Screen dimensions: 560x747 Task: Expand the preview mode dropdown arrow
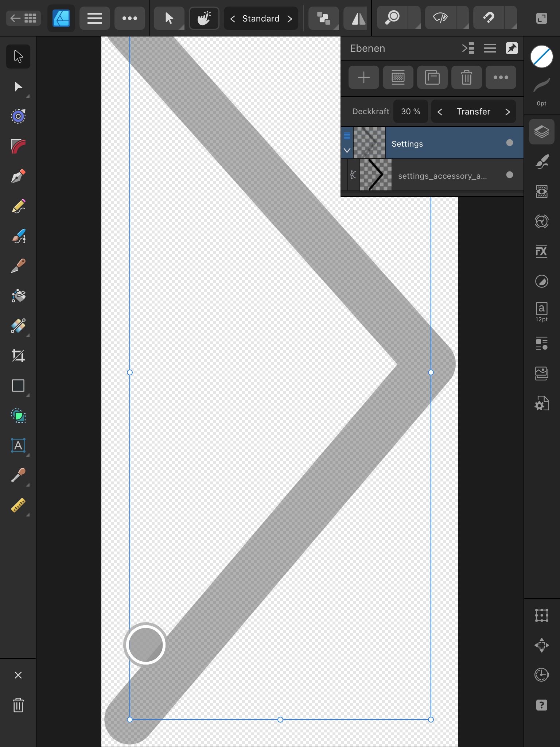coord(463,18)
